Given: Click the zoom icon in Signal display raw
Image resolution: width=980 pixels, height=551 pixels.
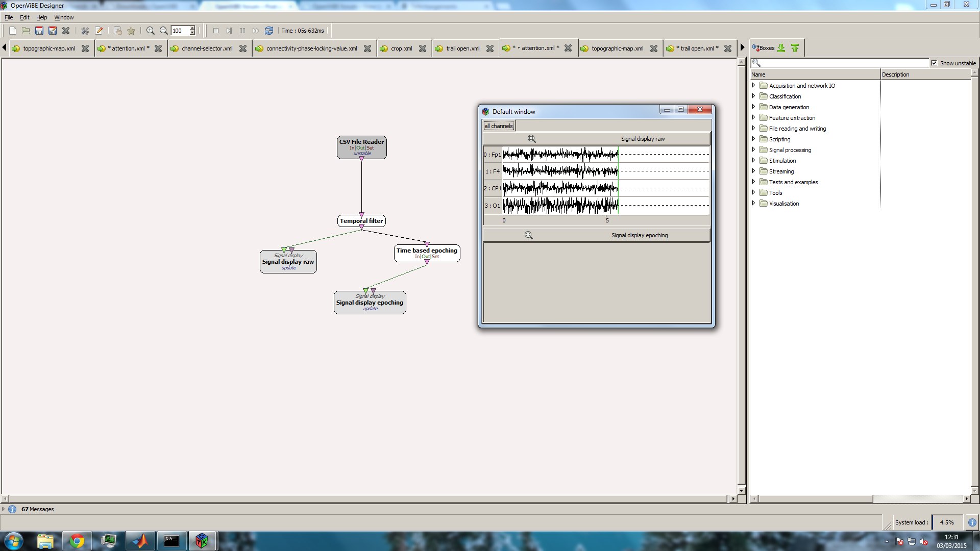Looking at the screenshot, I should (x=531, y=139).
